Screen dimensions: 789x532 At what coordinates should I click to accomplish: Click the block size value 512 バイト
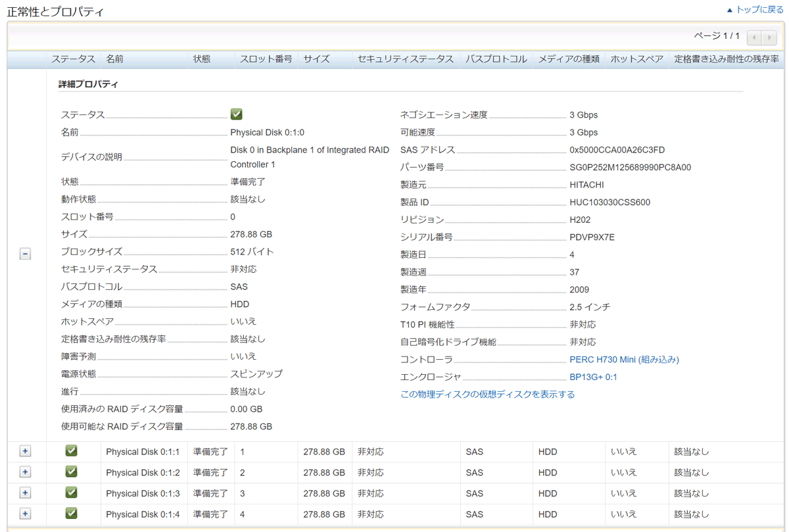tap(252, 252)
